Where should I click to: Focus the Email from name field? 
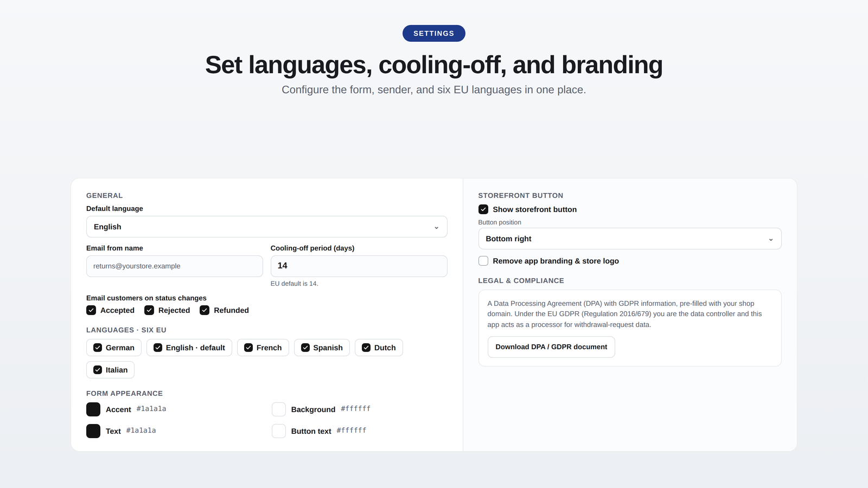point(175,266)
